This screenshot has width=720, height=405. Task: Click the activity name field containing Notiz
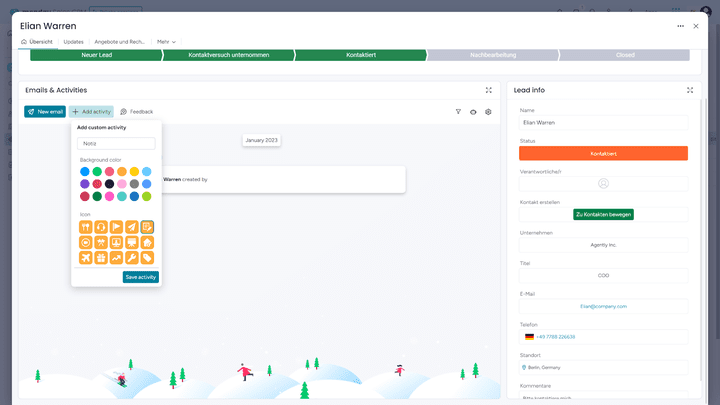click(x=117, y=143)
